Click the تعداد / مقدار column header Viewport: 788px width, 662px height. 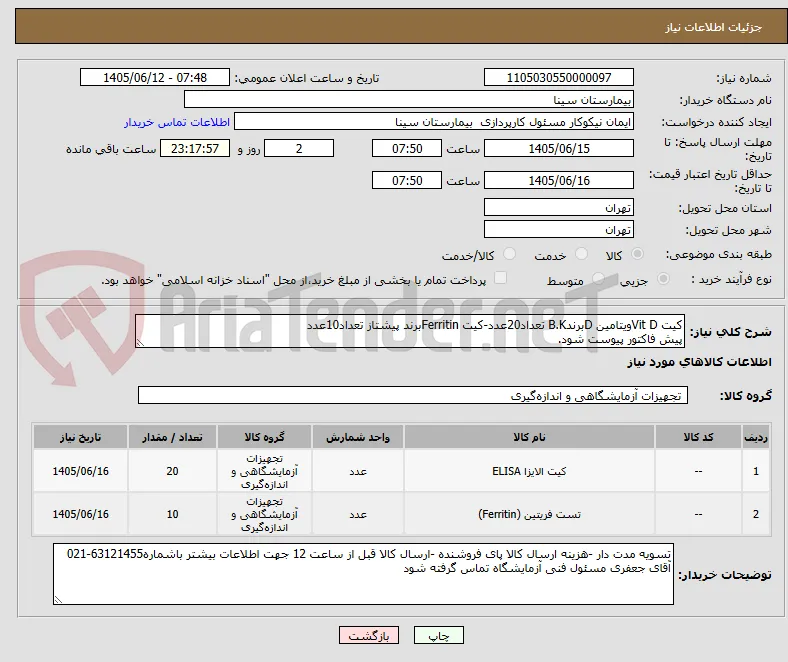[x=172, y=437]
